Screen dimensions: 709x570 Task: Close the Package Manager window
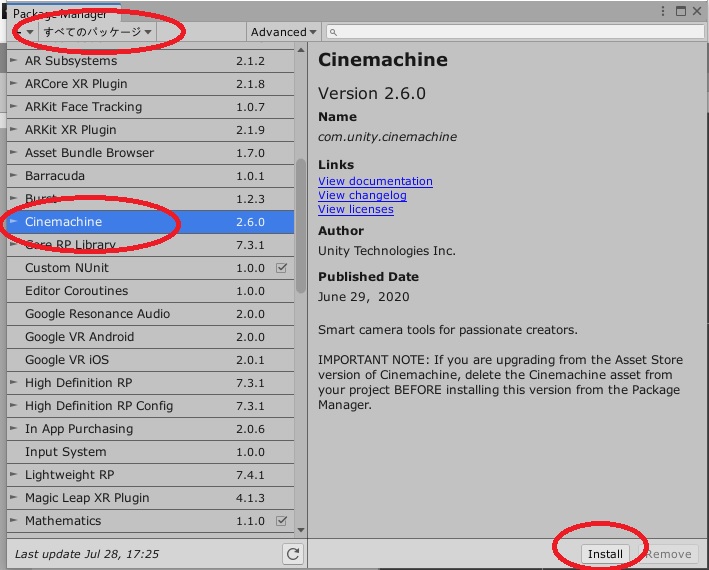697,11
